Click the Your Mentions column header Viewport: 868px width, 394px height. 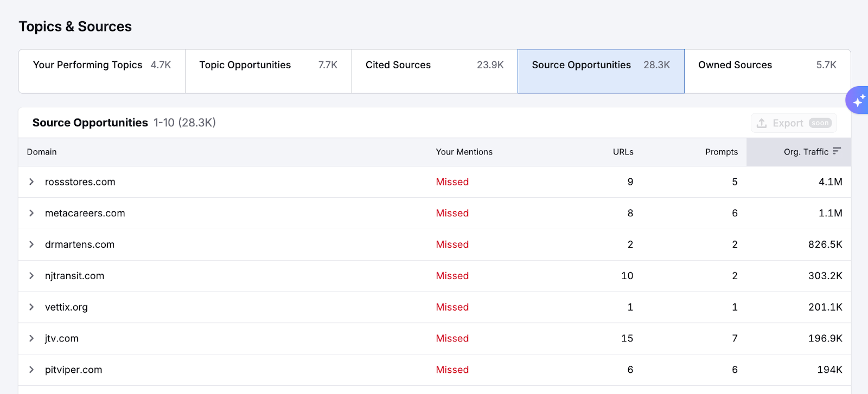click(464, 152)
